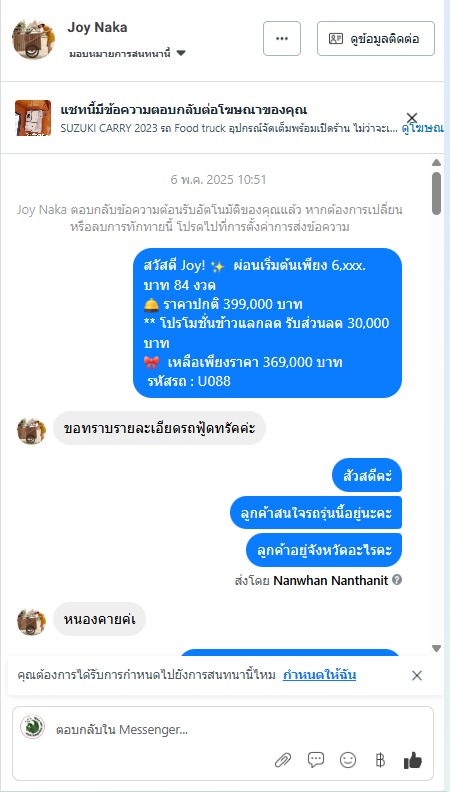Click the ดูข้อมูลติดต่อ button
Image resolution: width=450 pixels, height=792 pixels.
tap(376, 38)
